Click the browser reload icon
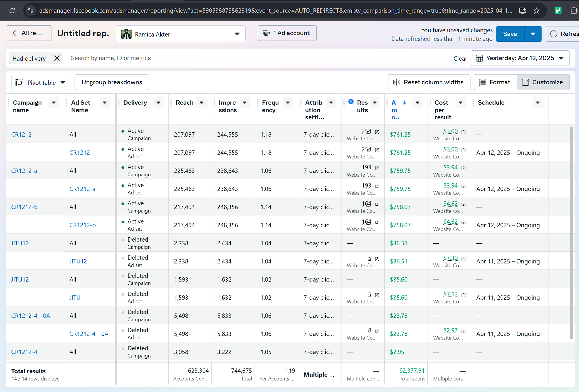Image resolution: width=579 pixels, height=392 pixels. (x=12, y=11)
